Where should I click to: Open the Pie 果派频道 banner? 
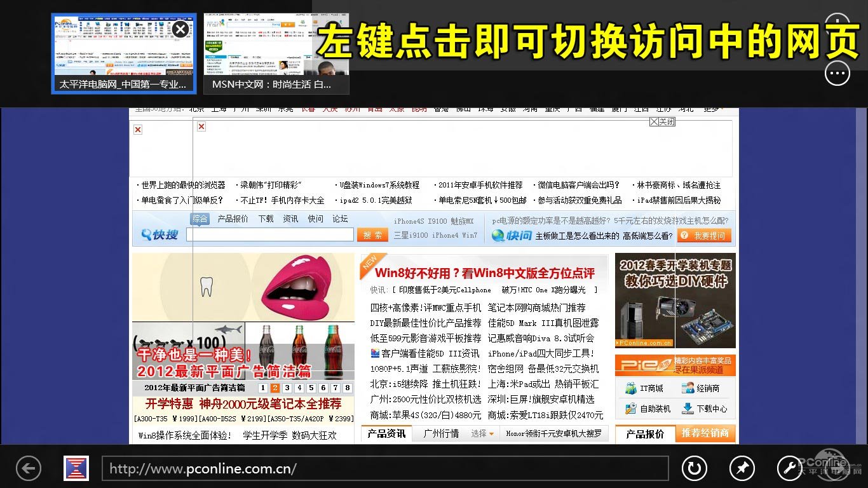click(x=675, y=365)
